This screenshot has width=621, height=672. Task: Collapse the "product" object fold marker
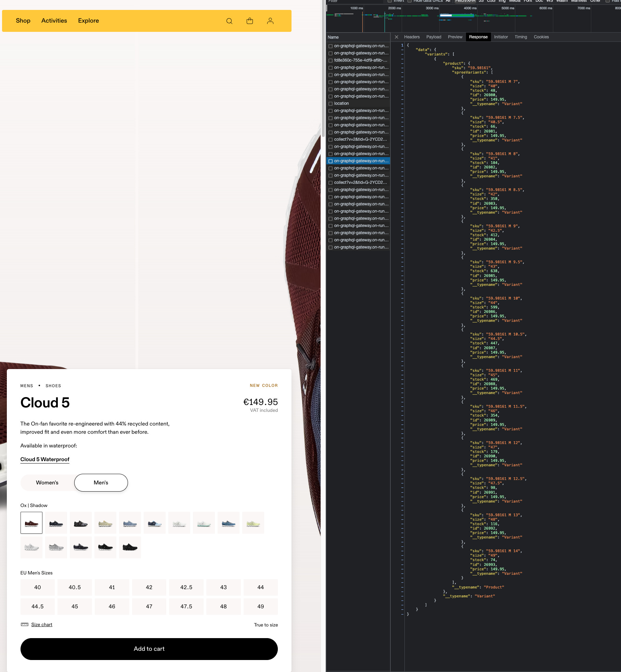402,63
